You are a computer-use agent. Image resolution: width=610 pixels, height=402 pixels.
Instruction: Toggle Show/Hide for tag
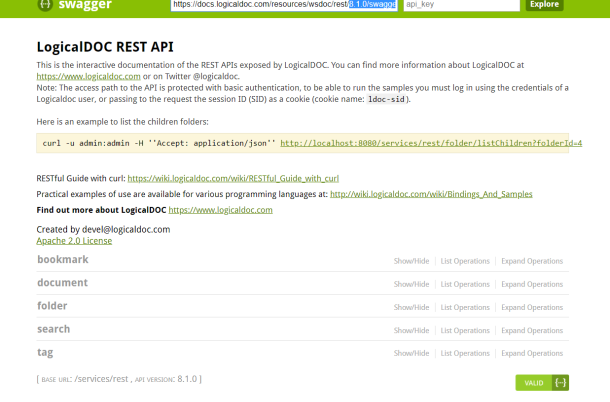(x=411, y=353)
